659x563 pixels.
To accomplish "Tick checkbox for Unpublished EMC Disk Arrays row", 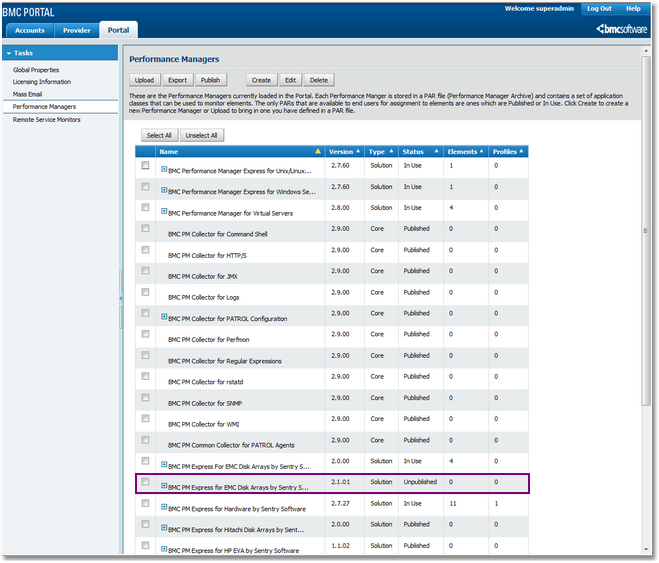I will [145, 481].
